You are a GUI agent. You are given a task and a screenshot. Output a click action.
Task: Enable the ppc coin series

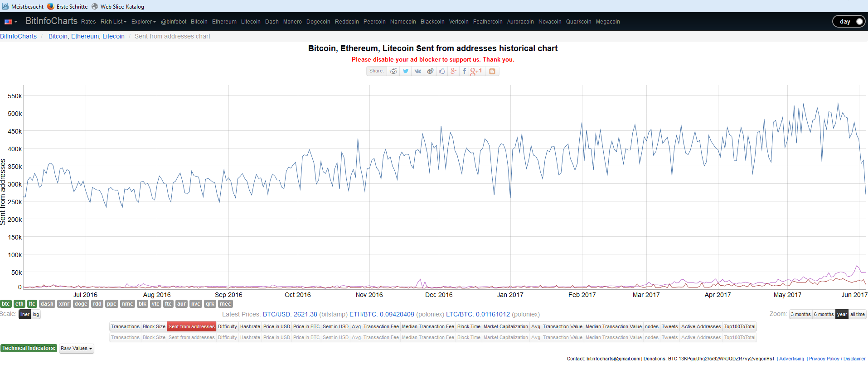(x=112, y=304)
